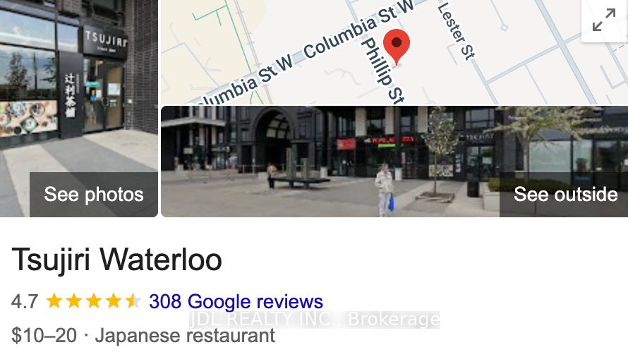Viewport: 628px width, 364px height.
Task: Click the red location pin on map
Action: coord(397,47)
